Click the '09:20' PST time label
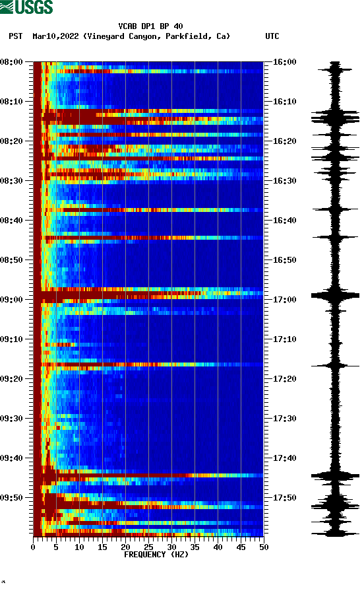The image size is (364, 589). 11,379
